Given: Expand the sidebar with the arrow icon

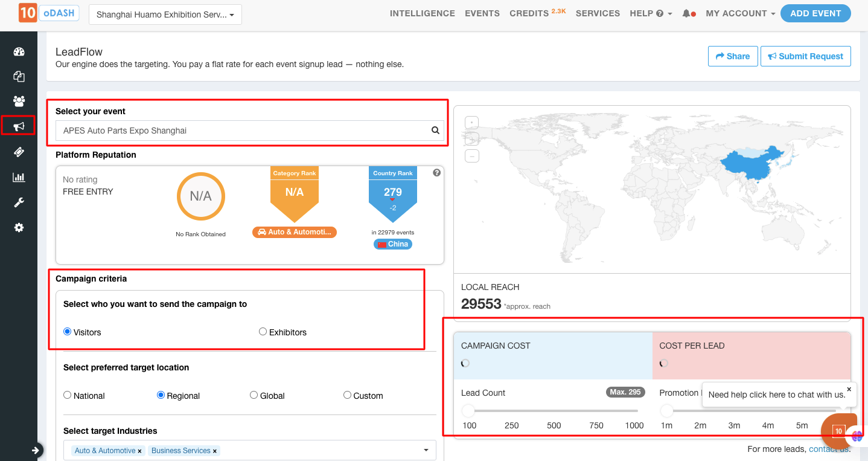Looking at the screenshot, I should coord(36,450).
